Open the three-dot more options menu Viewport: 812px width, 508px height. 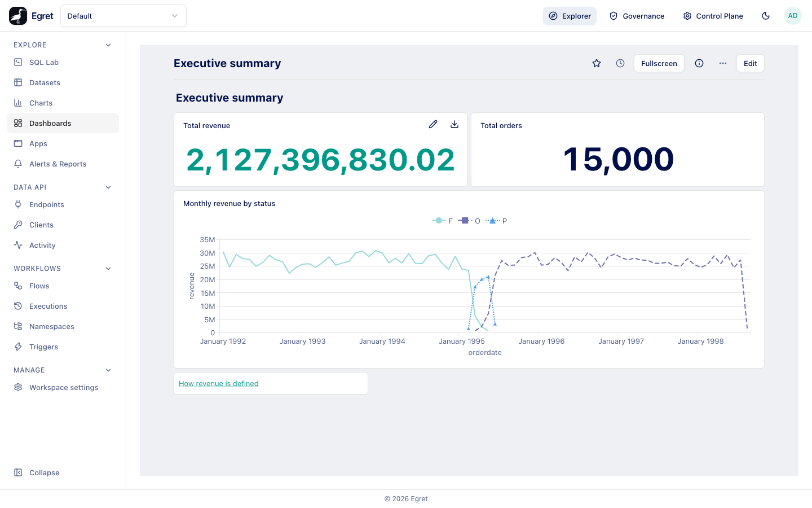[723, 63]
